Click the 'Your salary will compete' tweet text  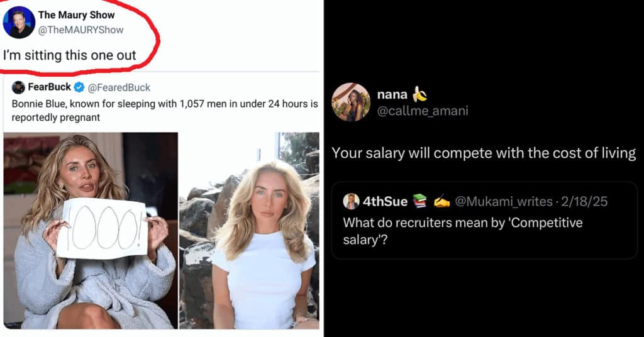484,153
